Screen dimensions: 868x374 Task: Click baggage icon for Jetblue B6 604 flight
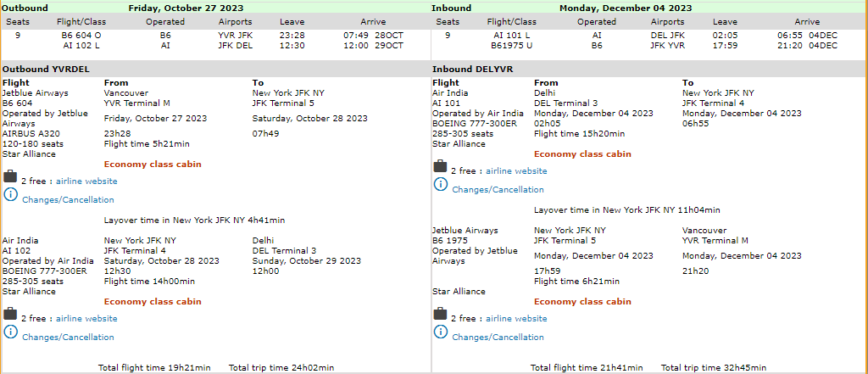pyautogui.click(x=10, y=176)
